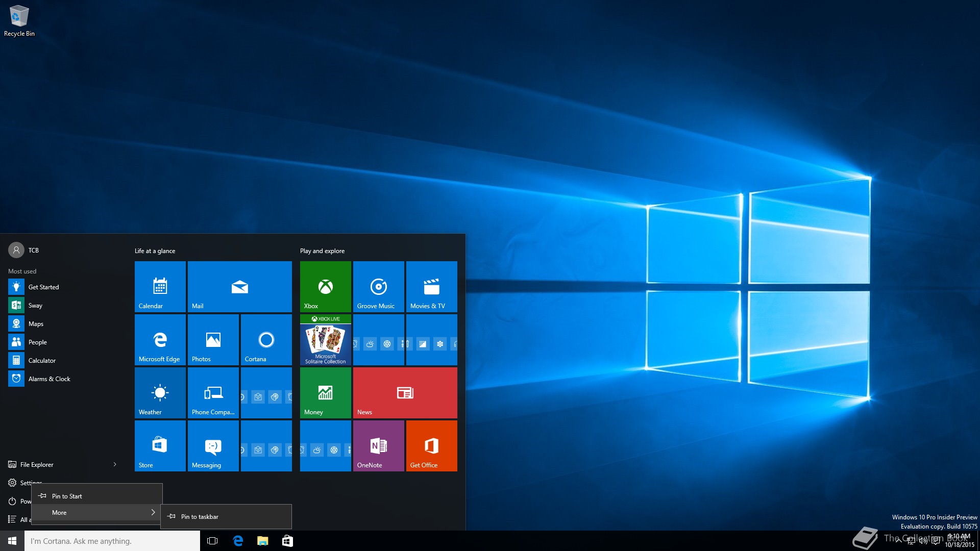This screenshot has width=980, height=551.
Task: Open Microsoft Solitaire Collection tile
Action: pos(325,339)
